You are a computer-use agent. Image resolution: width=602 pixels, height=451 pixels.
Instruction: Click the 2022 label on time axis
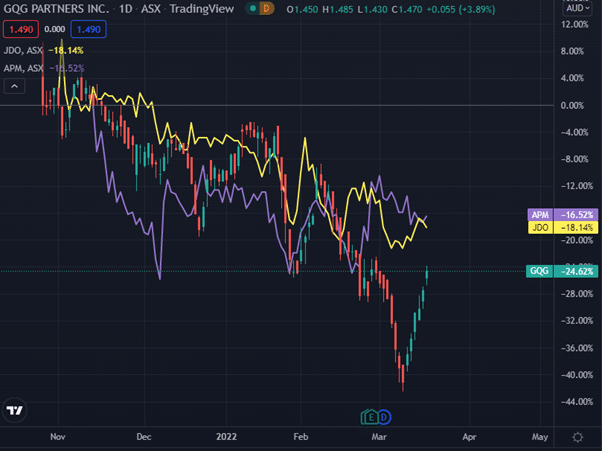tap(226, 437)
